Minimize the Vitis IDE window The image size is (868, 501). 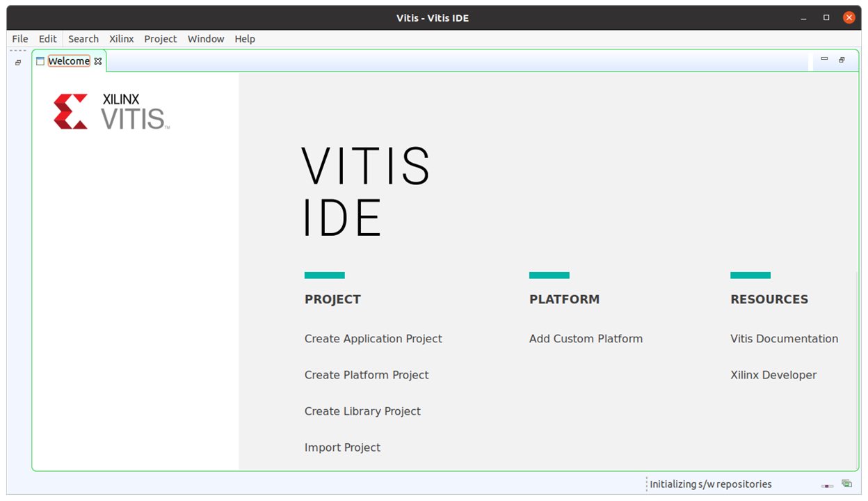click(x=805, y=17)
